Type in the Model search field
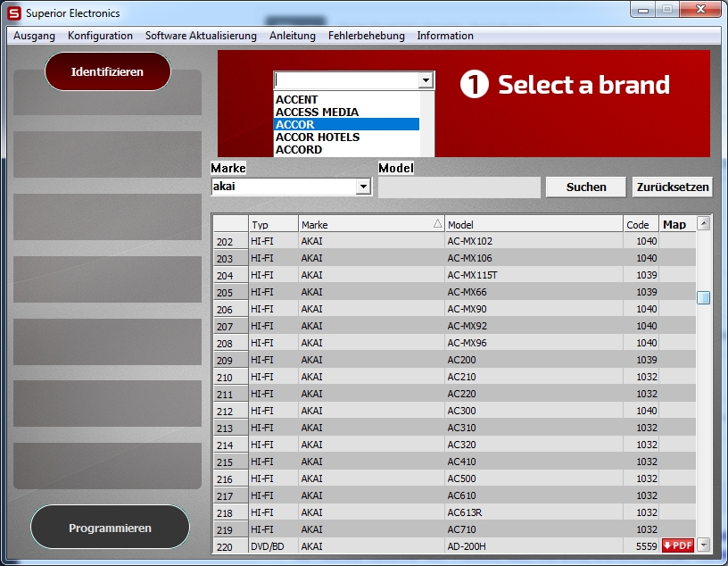 tap(459, 187)
